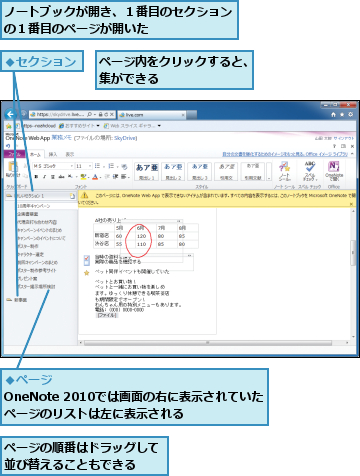Open the browser tools gear icon
The height and width of the screenshot is (476, 360).
(350, 114)
